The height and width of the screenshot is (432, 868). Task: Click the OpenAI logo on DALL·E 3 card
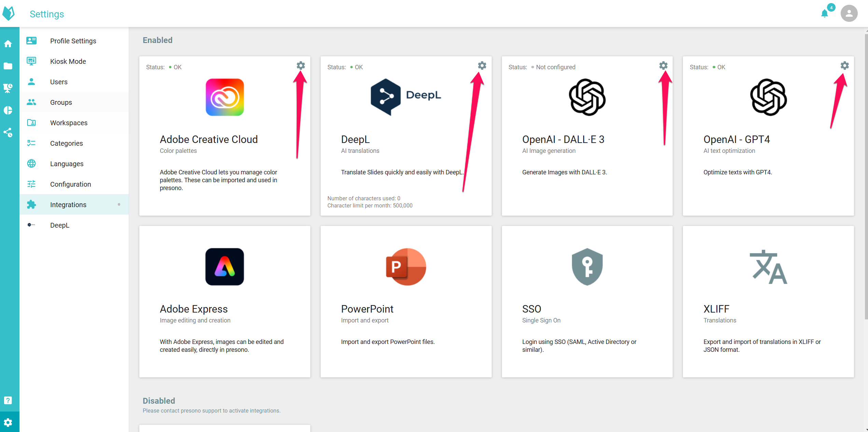(587, 97)
